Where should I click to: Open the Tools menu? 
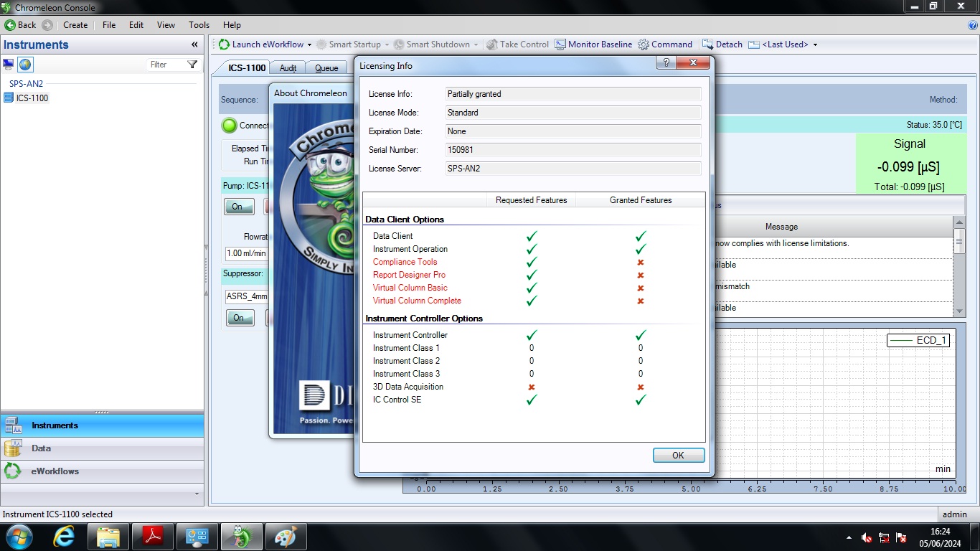(x=199, y=25)
